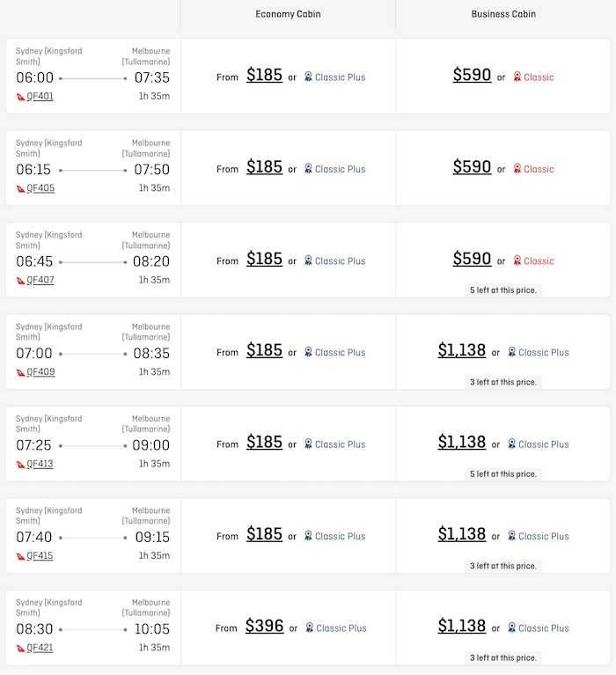Select the $396 Economy fare for the 08:30 flight

tap(264, 626)
